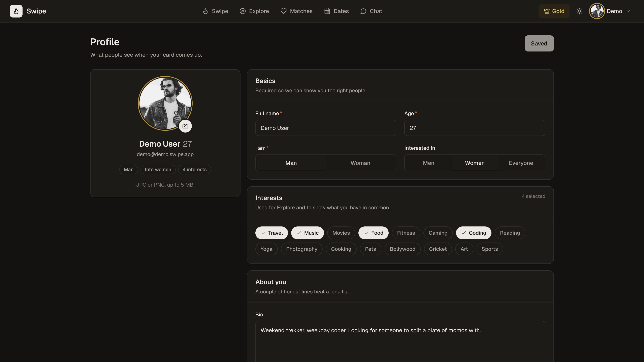Screen dimensions: 644x362
Task: Select Woman under I am
Action: tap(360, 163)
